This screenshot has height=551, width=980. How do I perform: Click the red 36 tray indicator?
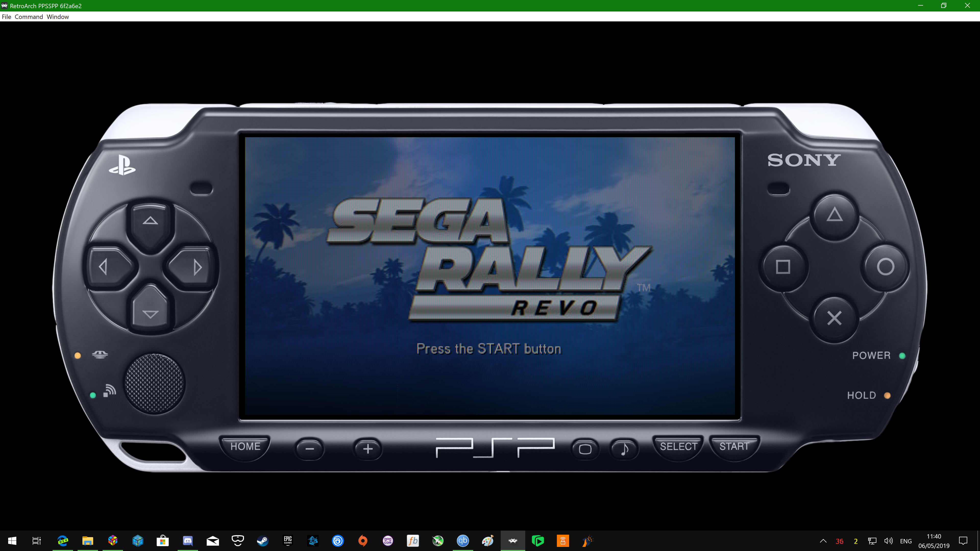point(840,541)
